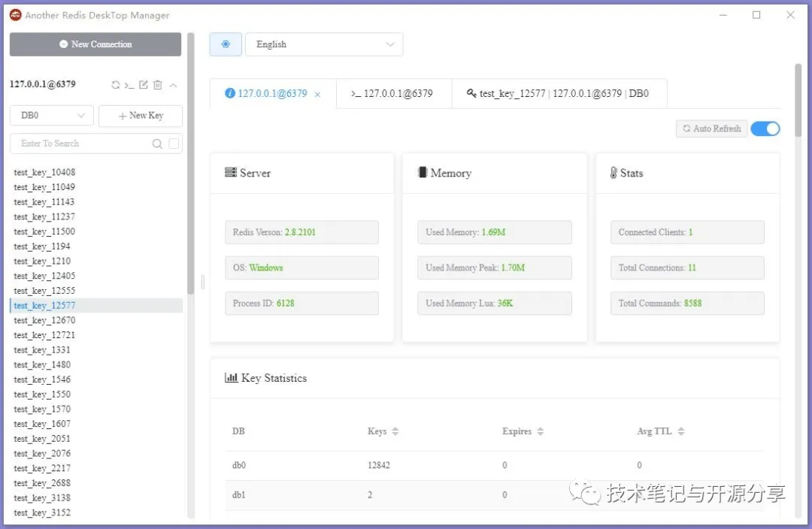
Task: Click the main panel vertical scrollbar
Action: (798, 101)
